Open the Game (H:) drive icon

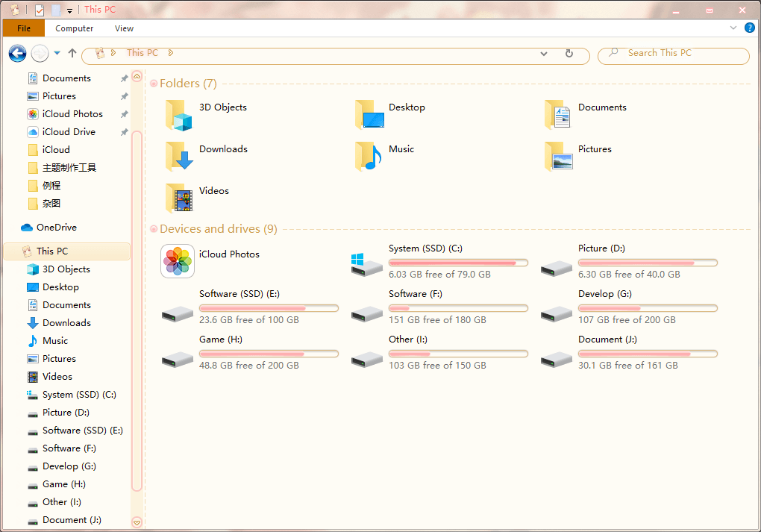tap(178, 359)
